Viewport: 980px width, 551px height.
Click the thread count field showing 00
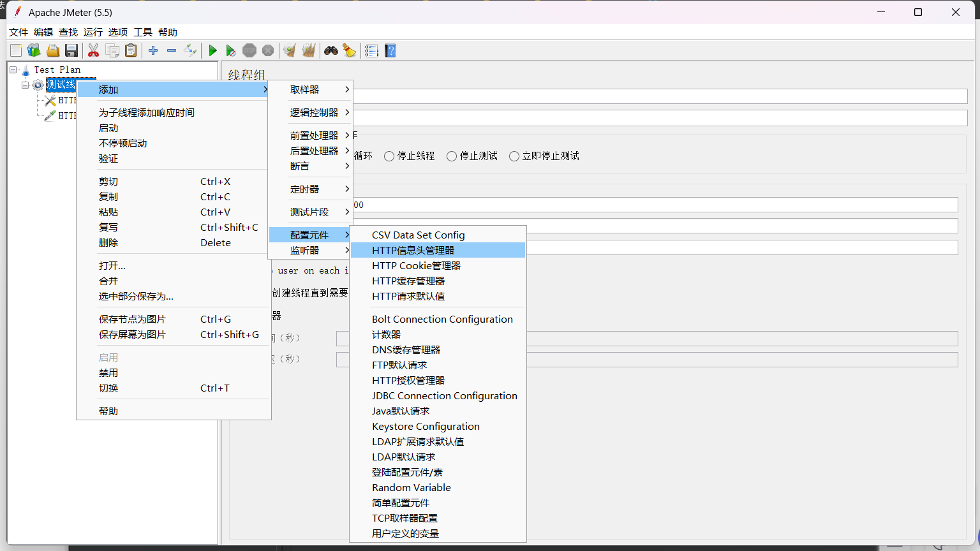[655, 205]
